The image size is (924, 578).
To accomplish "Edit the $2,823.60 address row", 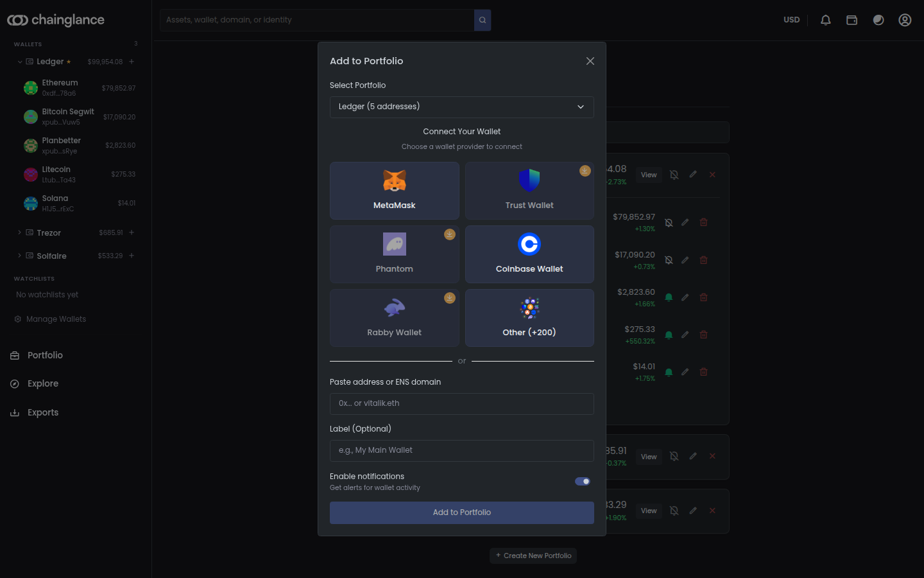I will point(685,297).
